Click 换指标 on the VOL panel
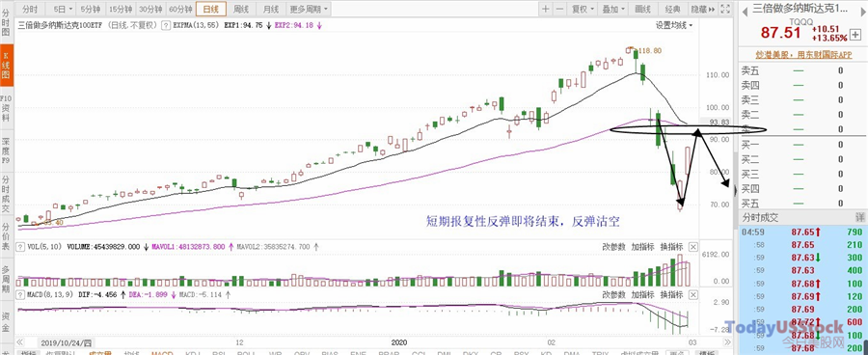 [x=671, y=246]
